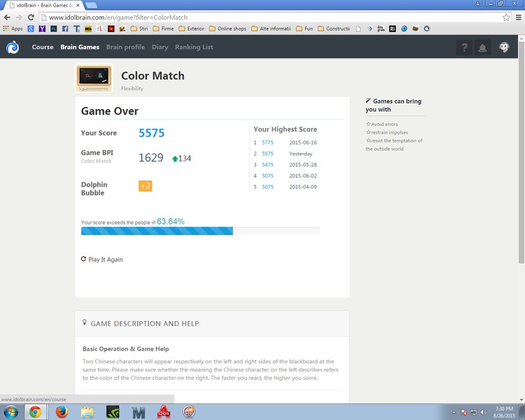This screenshot has height=420, width=525.
Task: Open the Stiri bookmarks folder
Action: 139,29
